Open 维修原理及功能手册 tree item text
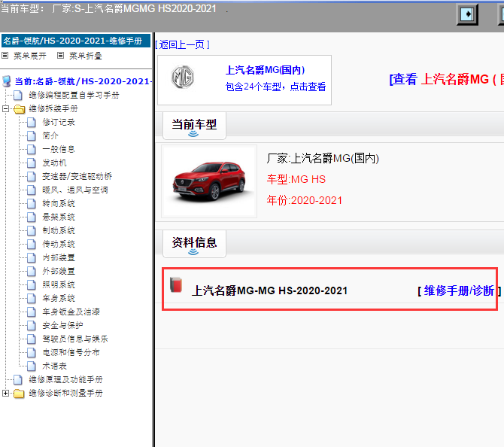The height and width of the screenshot is (447, 504). pyautogui.click(x=66, y=380)
